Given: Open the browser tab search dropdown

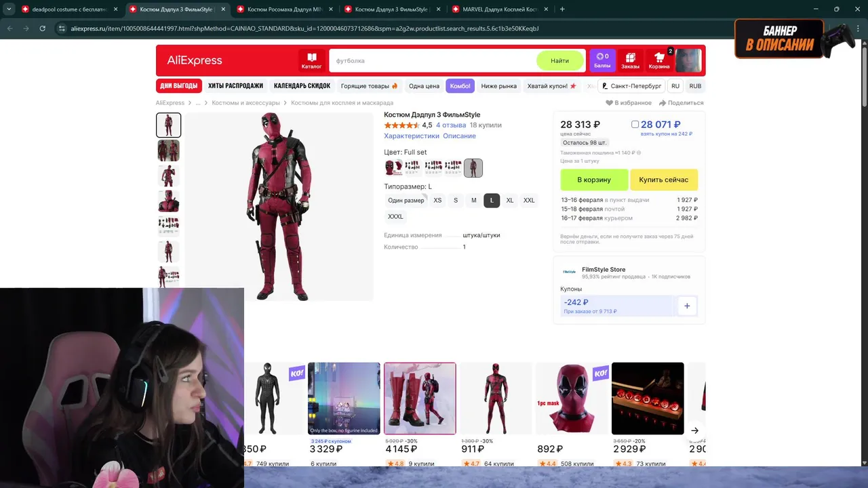Looking at the screenshot, I should coord(9,9).
